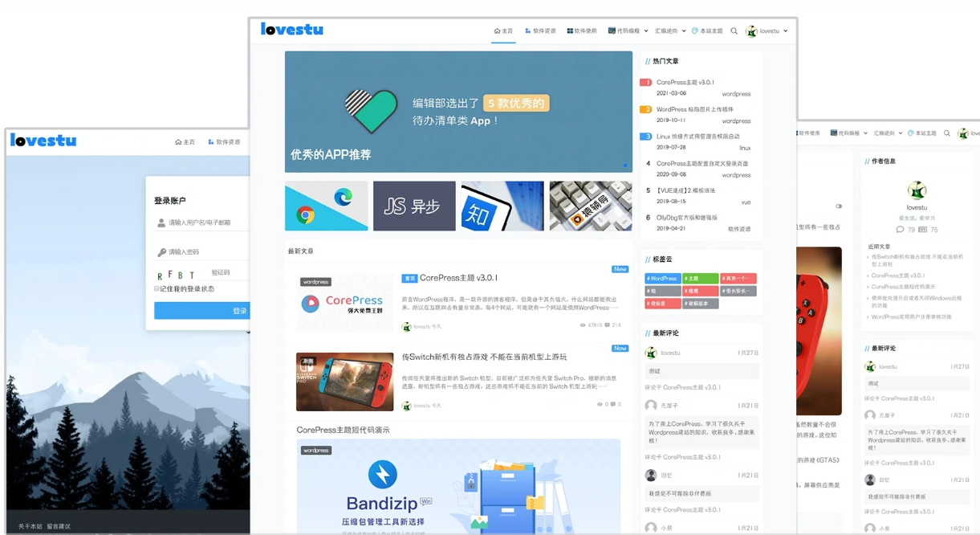Click the username or email input field
This screenshot has width=980, height=535.
coord(202,223)
